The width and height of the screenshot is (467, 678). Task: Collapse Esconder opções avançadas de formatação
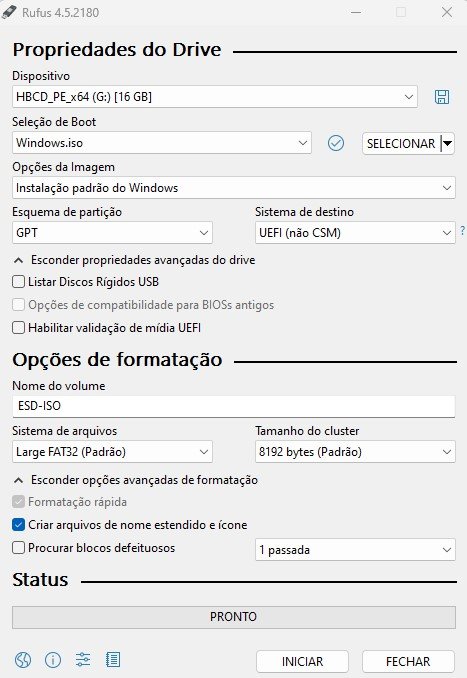click(136, 480)
